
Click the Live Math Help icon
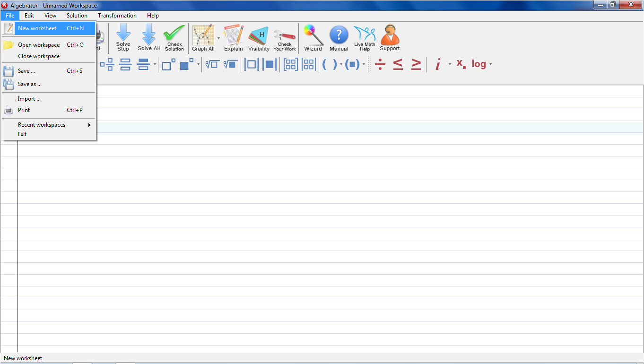click(365, 38)
